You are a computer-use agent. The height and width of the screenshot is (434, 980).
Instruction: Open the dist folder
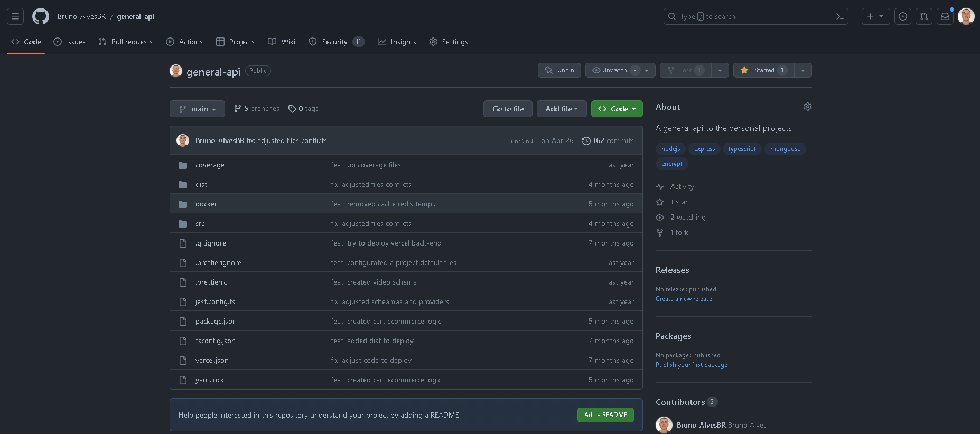click(x=201, y=185)
